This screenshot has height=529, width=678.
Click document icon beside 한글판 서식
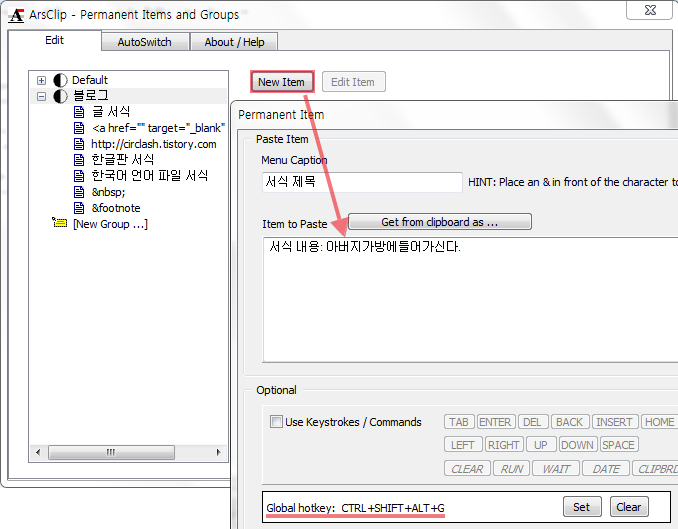79,160
